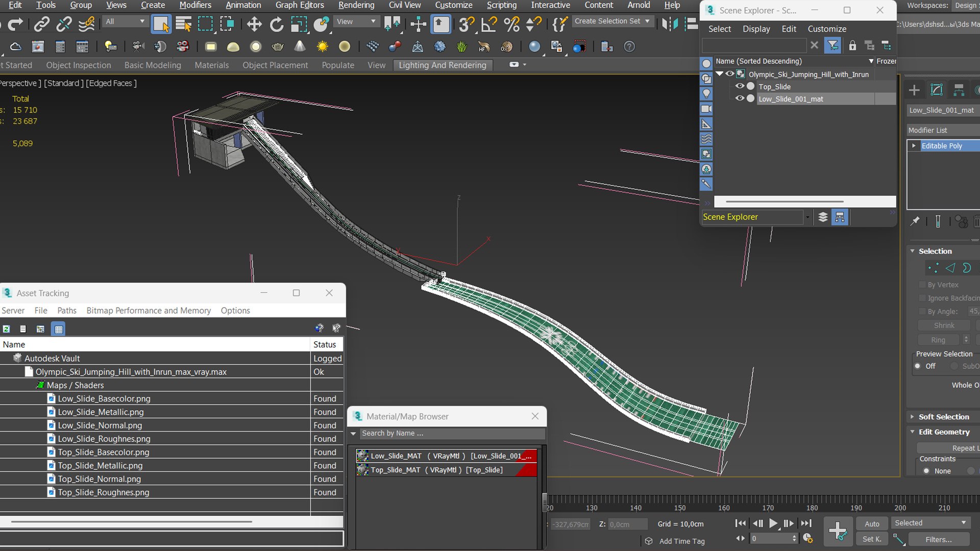Select the Select and Rotate tool
This screenshot has height=551, width=980.
(x=276, y=24)
